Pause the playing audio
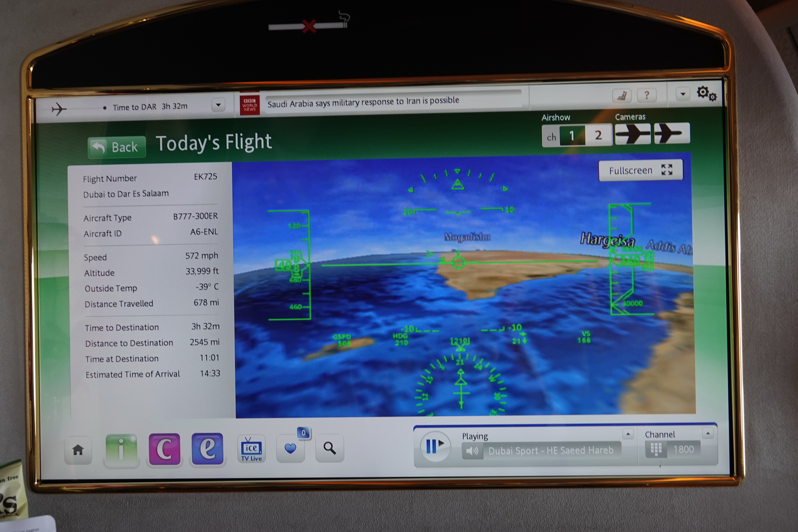Image resolution: width=798 pixels, height=532 pixels. 435,446
